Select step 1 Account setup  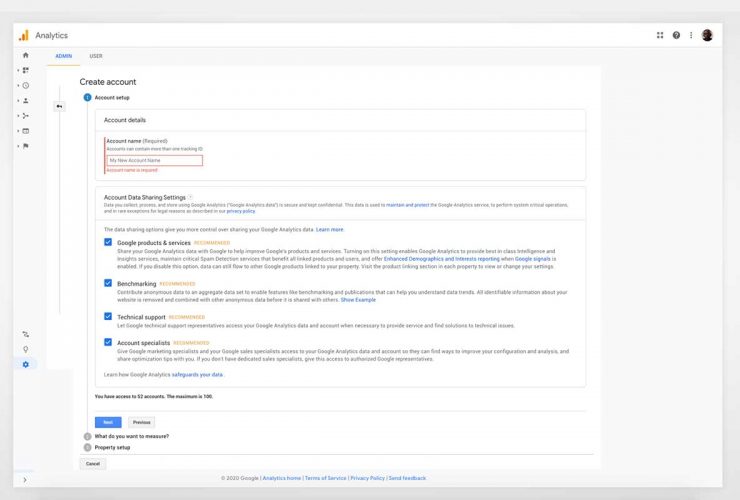(107, 97)
